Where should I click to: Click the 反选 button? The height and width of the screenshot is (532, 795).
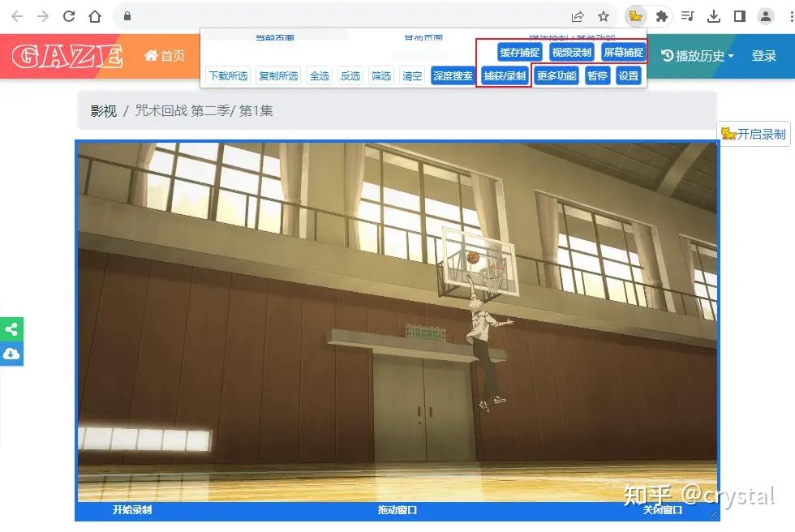click(350, 76)
